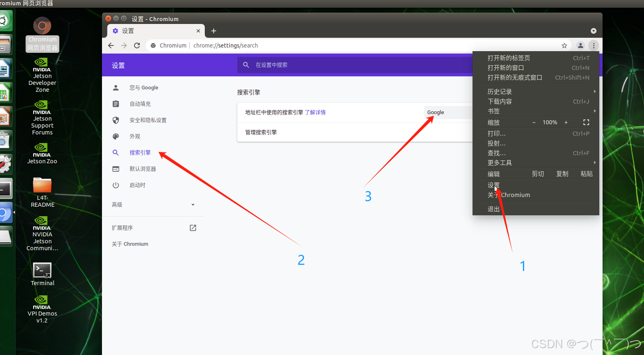644x355 pixels.
Task: Click the 默认浏览器 window icon
Action: coord(116,169)
